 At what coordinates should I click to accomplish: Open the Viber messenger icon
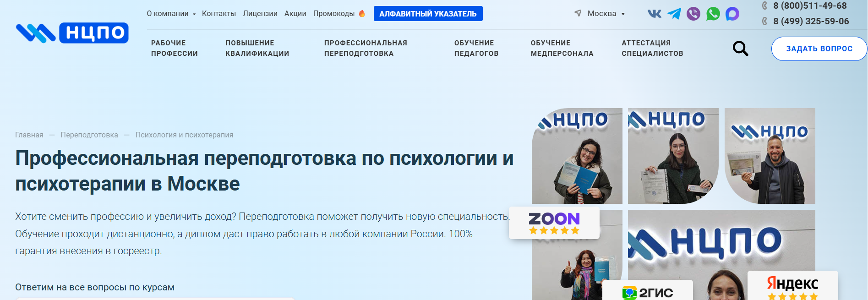click(x=693, y=14)
